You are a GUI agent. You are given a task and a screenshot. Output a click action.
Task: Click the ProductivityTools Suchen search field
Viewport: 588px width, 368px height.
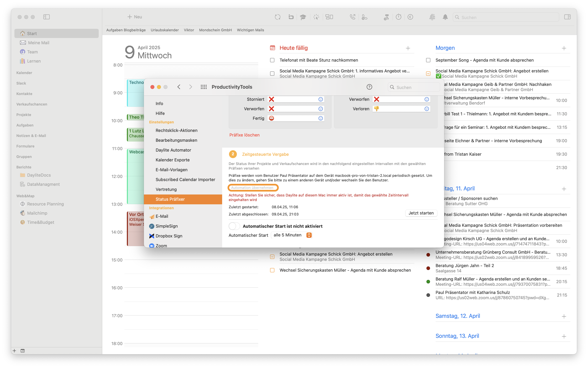[x=414, y=87]
